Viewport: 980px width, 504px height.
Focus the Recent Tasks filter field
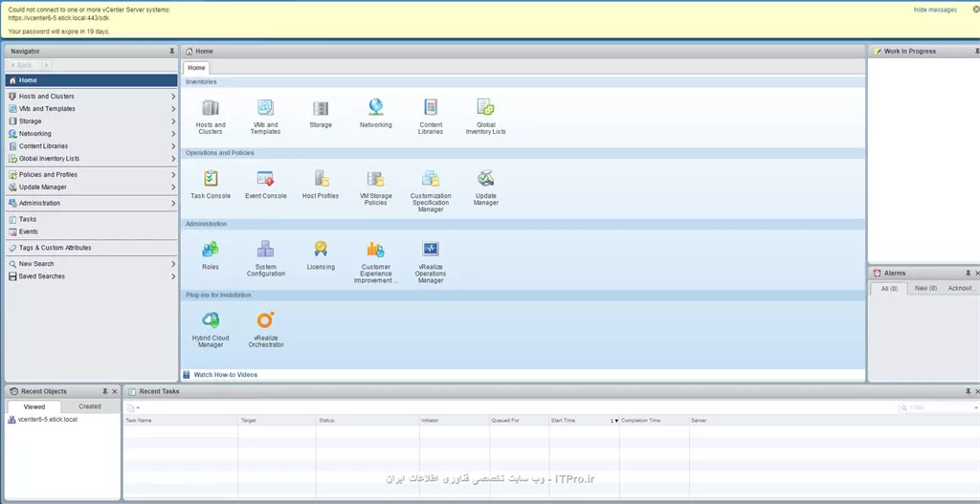point(936,407)
